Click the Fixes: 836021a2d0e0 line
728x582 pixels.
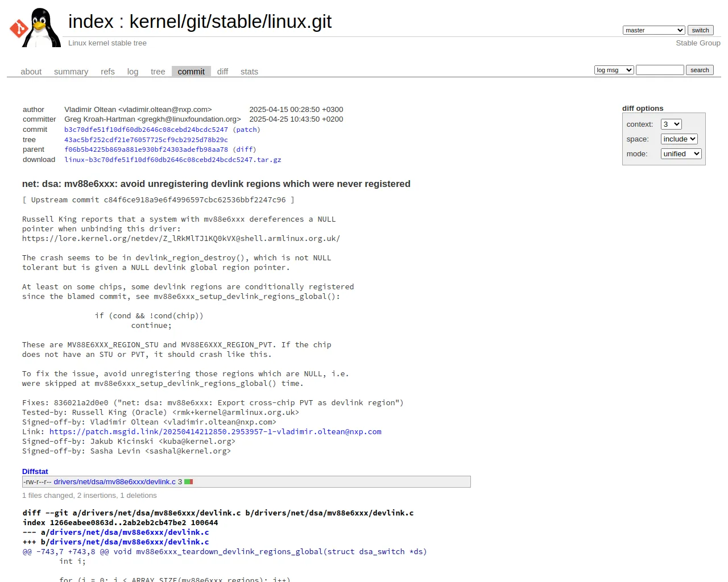coord(213,403)
